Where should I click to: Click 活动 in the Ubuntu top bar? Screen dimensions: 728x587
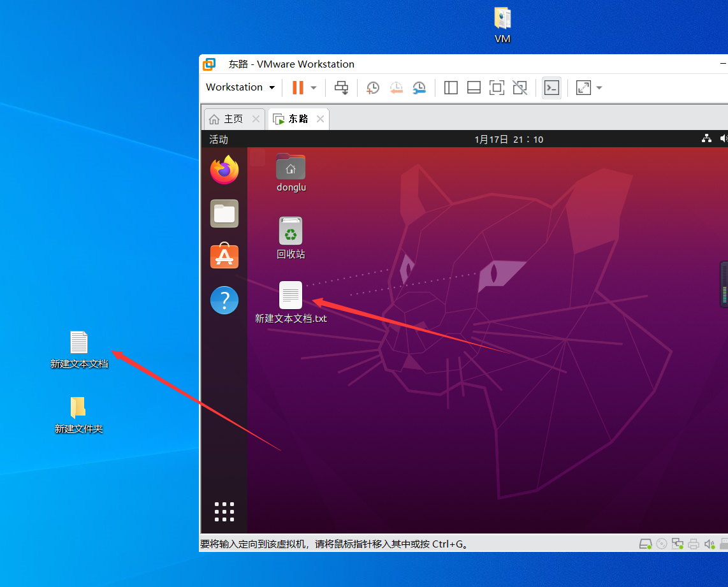218,139
